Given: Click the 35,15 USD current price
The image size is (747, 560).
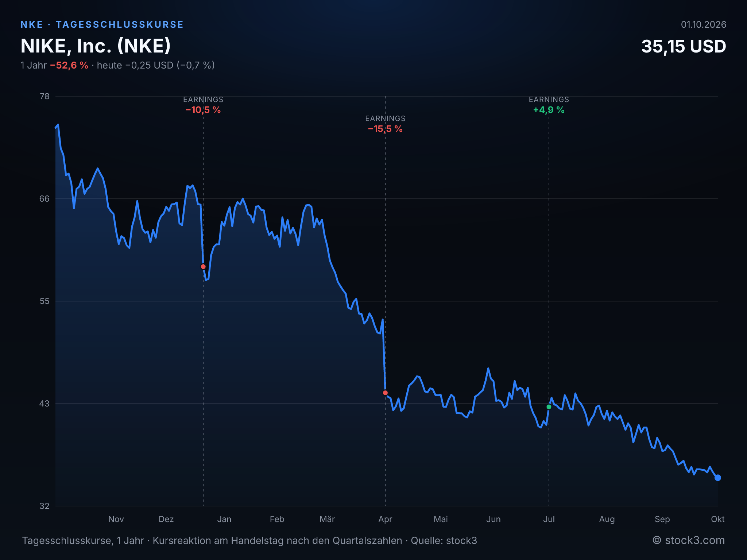Looking at the screenshot, I should click(x=684, y=47).
